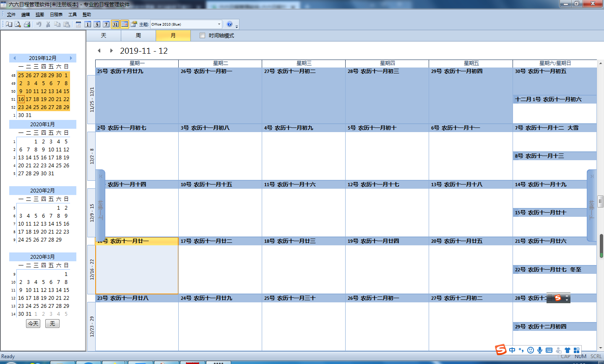Click the 31 month view icon
This screenshot has width=604, height=364.
[115, 24]
